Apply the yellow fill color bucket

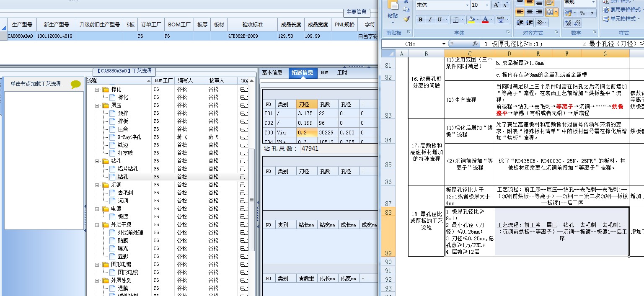pos(471,20)
